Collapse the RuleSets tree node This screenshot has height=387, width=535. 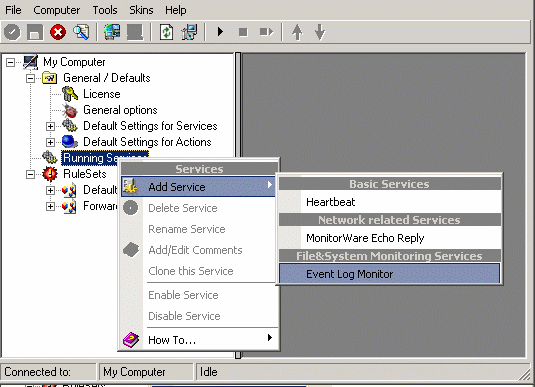click(30, 174)
